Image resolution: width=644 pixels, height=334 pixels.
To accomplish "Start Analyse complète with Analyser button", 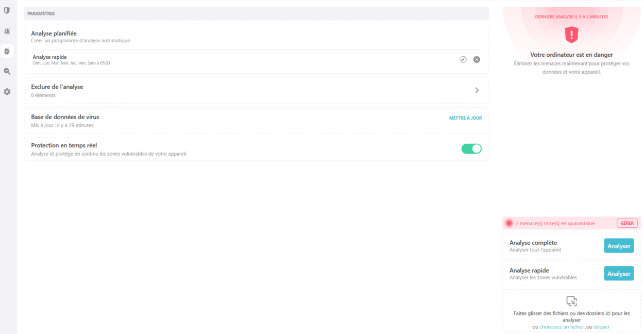I will coord(618,246).
